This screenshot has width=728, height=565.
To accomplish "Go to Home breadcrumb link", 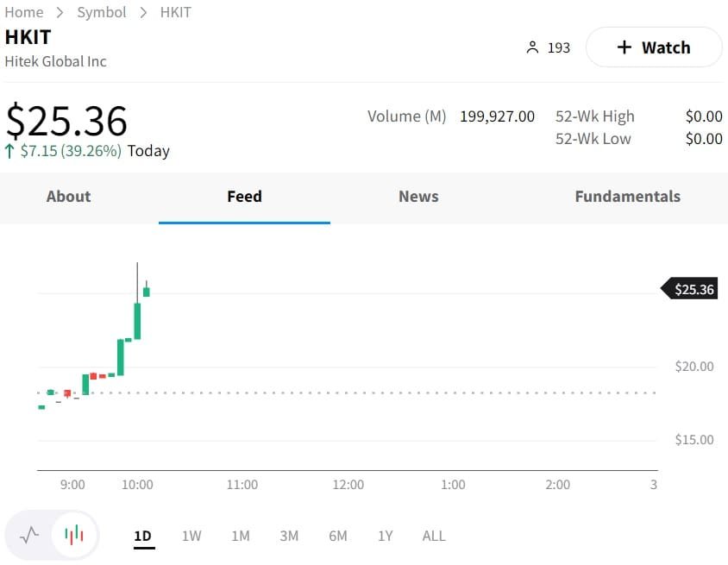I will tap(24, 12).
